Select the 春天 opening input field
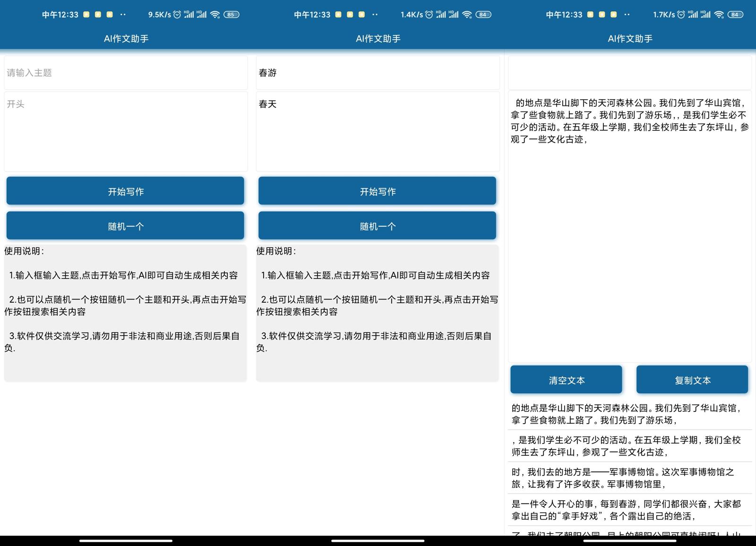 [x=377, y=131]
